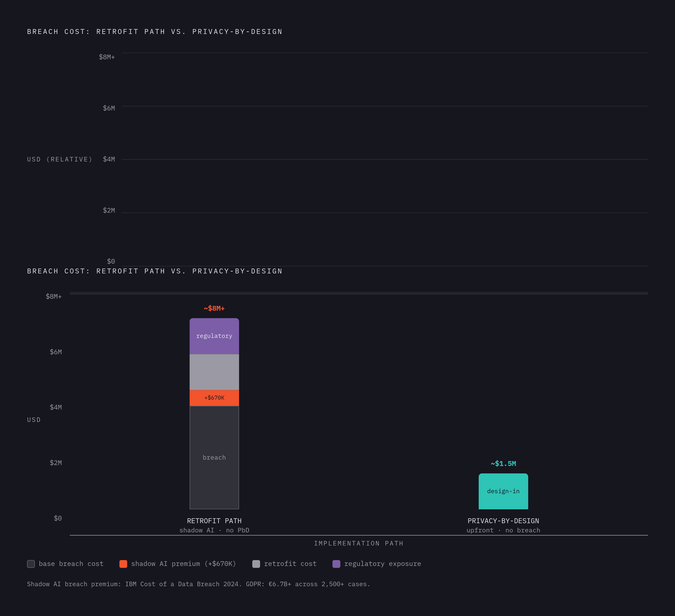The width and height of the screenshot is (675, 616).
Task: Click the 'retrofit cost' legend text
Action: (x=290, y=564)
